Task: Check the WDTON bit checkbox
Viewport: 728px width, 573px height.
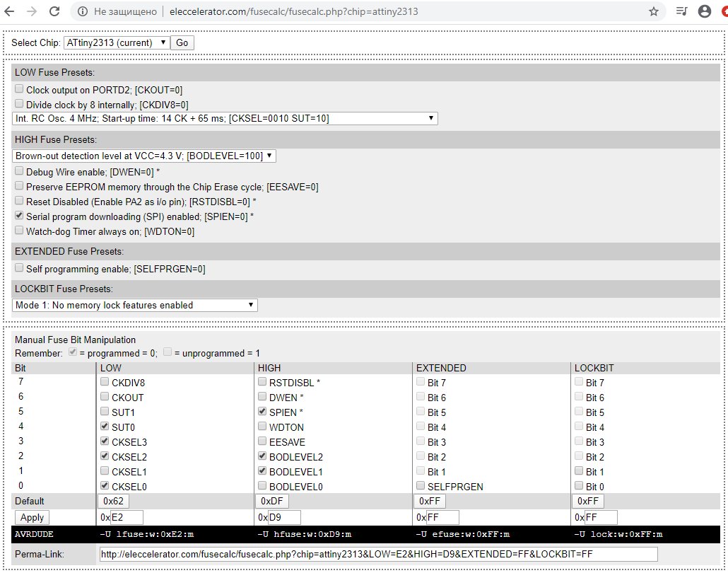Action: click(x=262, y=426)
